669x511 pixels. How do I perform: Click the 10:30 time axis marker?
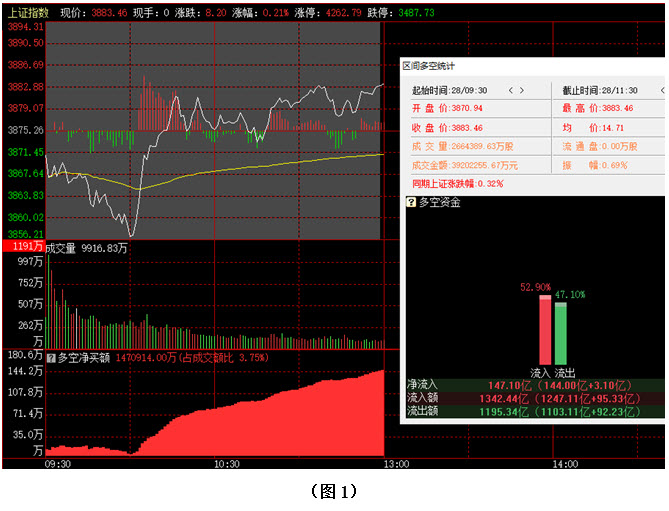pyautogui.click(x=228, y=465)
